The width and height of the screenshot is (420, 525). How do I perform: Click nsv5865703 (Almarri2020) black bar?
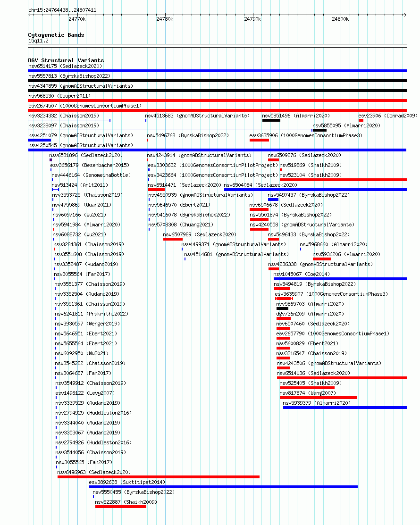pos(282,308)
